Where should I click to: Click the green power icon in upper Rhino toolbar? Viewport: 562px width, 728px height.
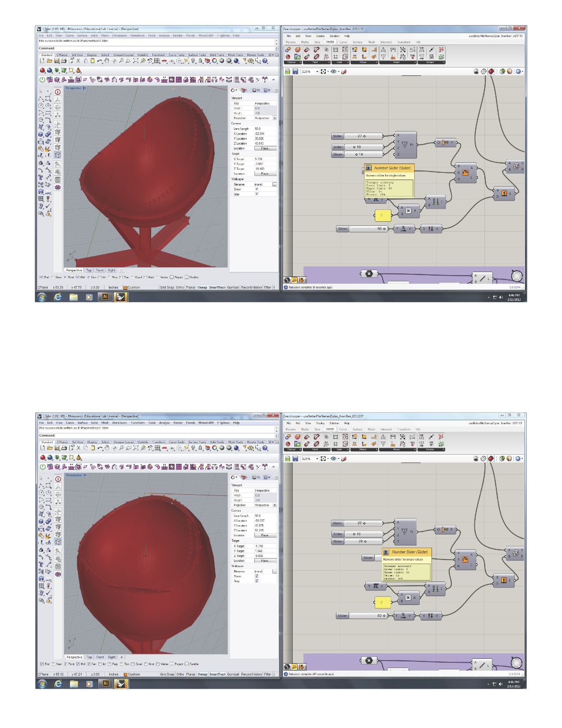pyautogui.click(x=42, y=80)
